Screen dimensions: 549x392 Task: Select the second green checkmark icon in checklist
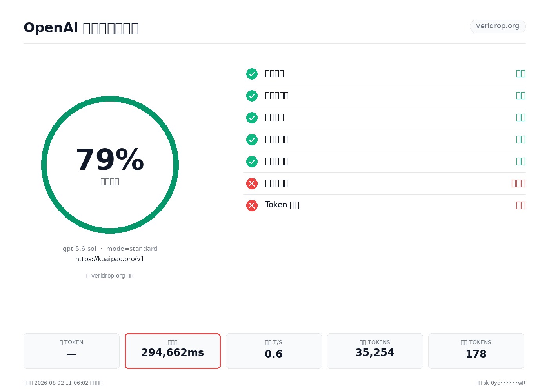pyautogui.click(x=252, y=96)
